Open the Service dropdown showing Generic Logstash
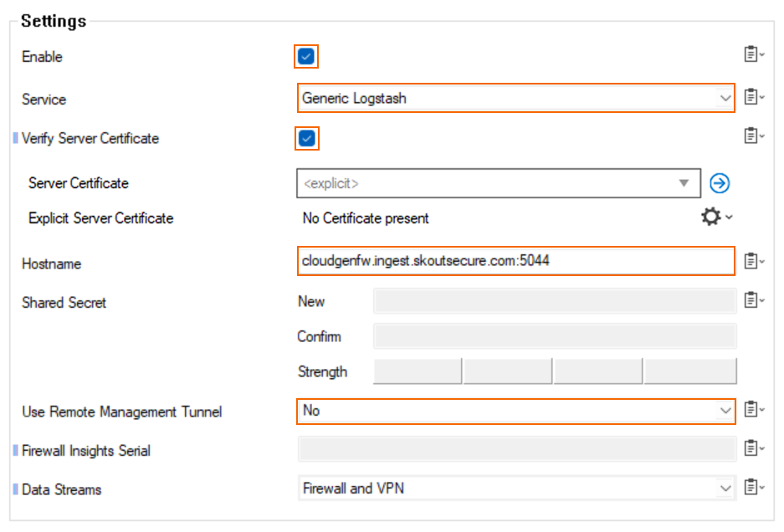The width and height of the screenshot is (784, 532). pos(516,98)
